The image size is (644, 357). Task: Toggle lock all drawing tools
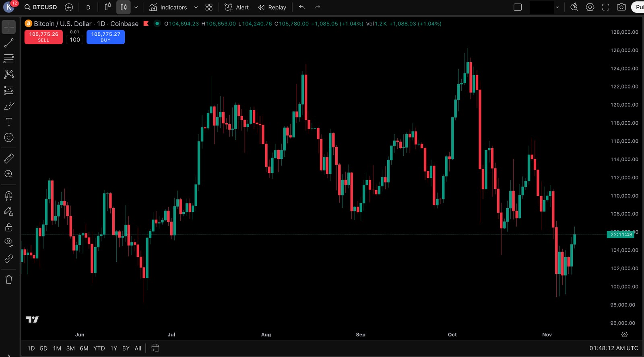(9, 228)
